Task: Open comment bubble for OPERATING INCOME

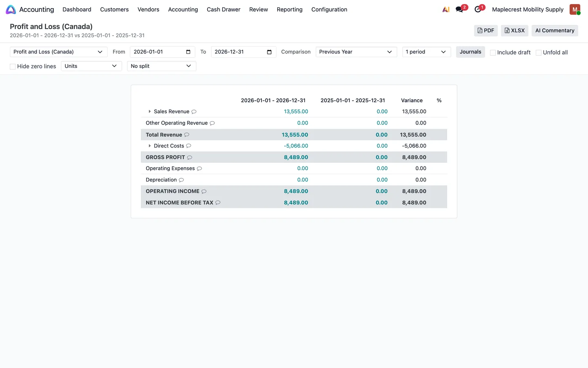Action: [204, 191]
